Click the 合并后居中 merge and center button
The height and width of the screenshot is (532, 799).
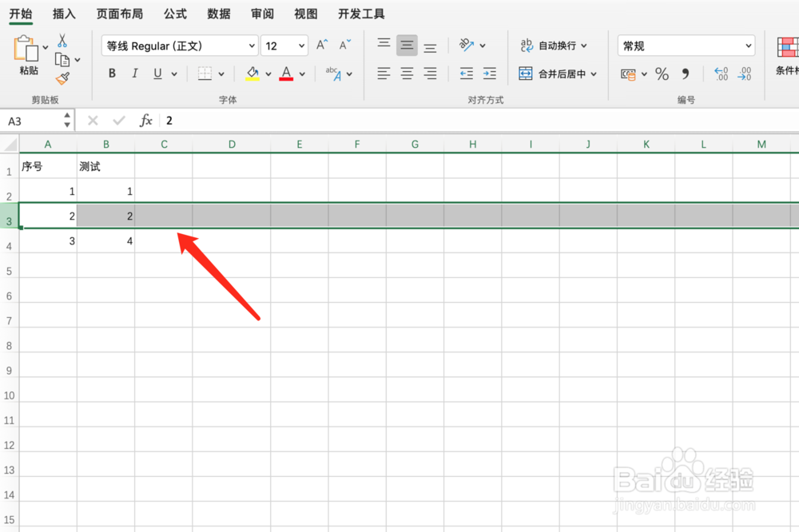click(x=557, y=73)
